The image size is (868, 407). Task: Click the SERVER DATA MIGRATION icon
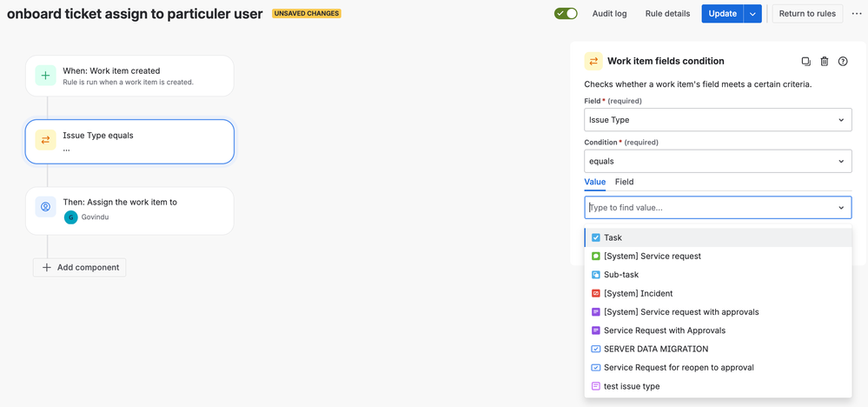[x=596, y=349]
